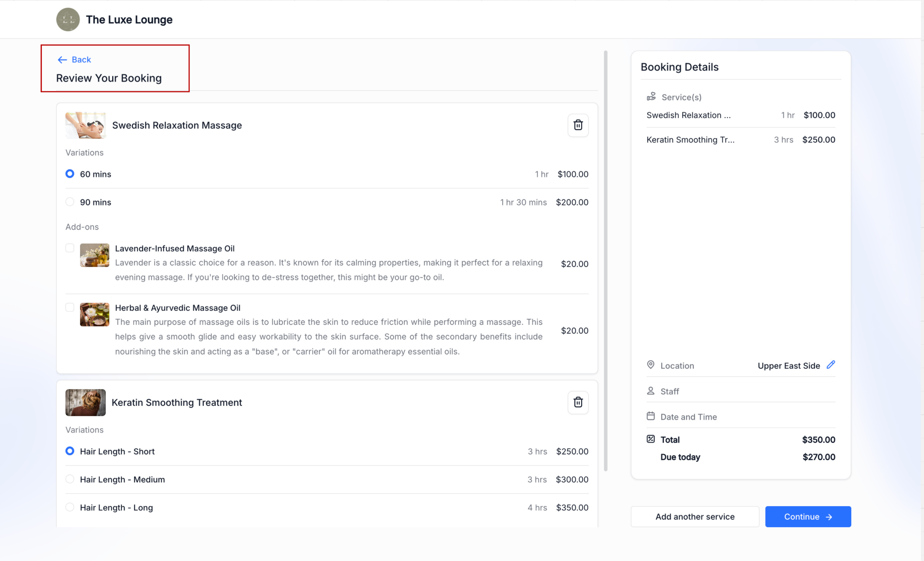Screen dimensions: 924x561
Task: Select the 90 mins massage variation
Action: click(70, 202)
